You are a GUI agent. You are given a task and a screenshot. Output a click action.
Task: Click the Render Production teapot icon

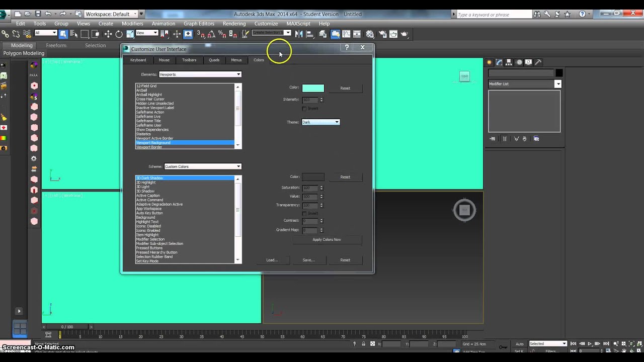tap(405, 34)
